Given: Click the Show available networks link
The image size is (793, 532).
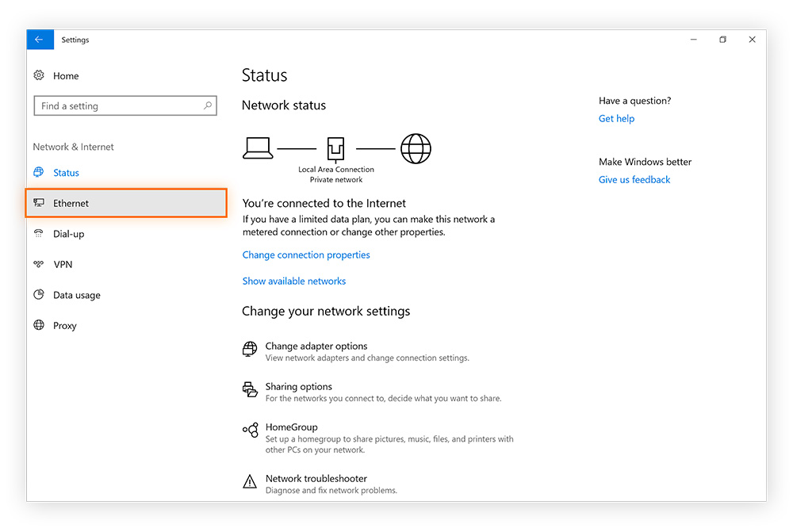Looking at the screenshot, I should (x=294, y=281).
